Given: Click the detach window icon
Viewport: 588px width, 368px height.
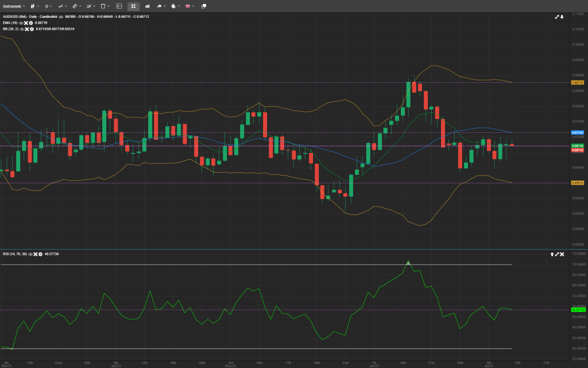Looking at the screenshot, I should [203, 6].
